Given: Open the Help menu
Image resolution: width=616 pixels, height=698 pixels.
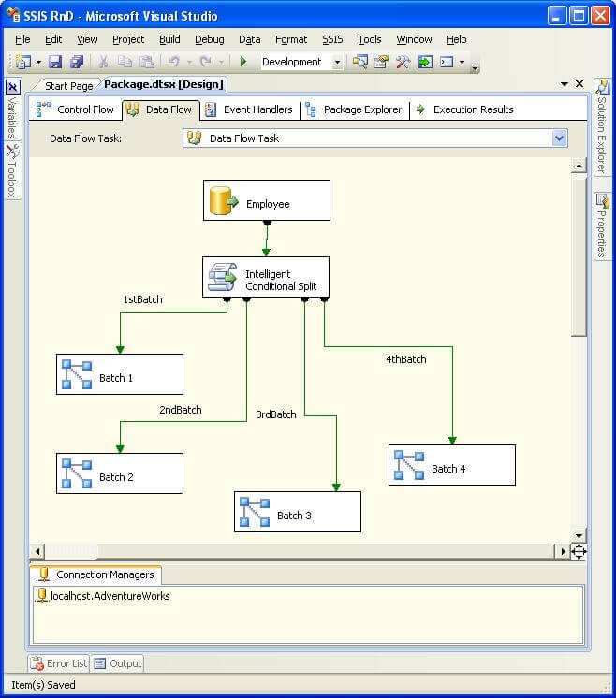Looking at the screenshot, I should pos(456,39).
